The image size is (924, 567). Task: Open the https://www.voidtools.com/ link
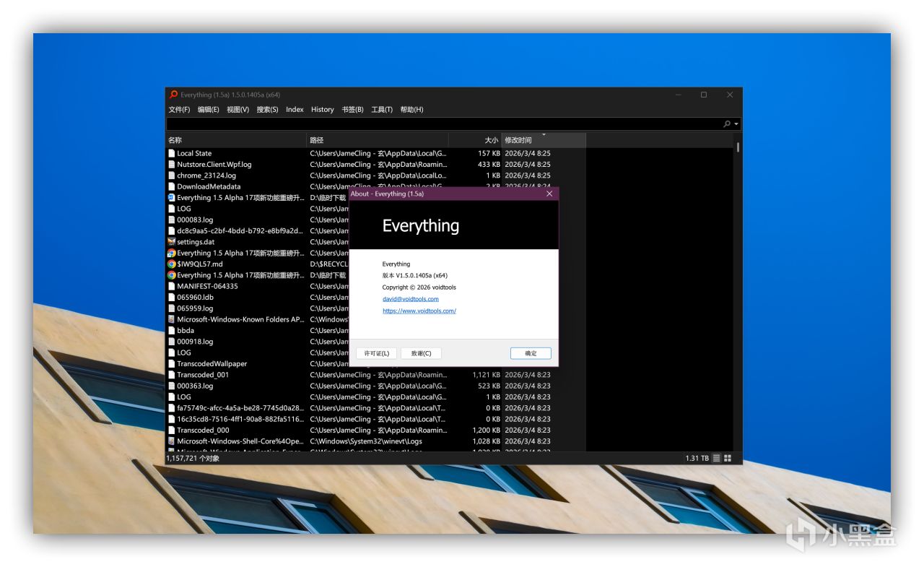click(419, 311)
